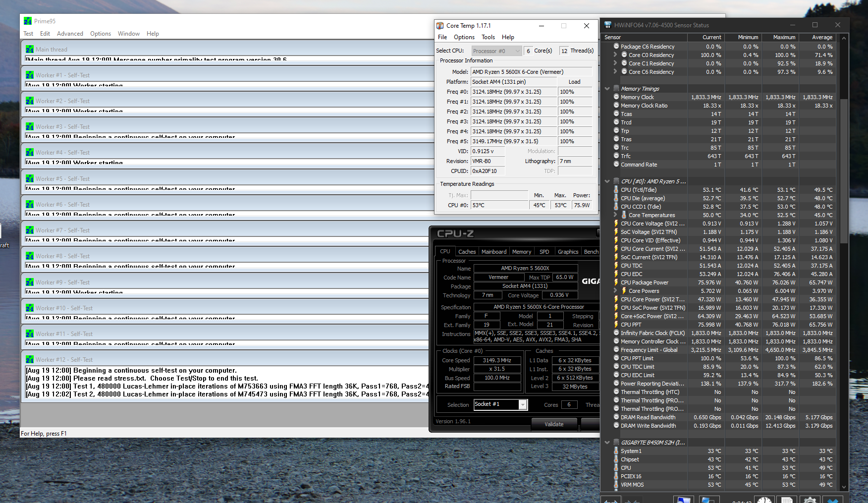Switch to the CPU-Z SPD tab
The width and height of the screenshot is (868, 503).
point(544,252)
